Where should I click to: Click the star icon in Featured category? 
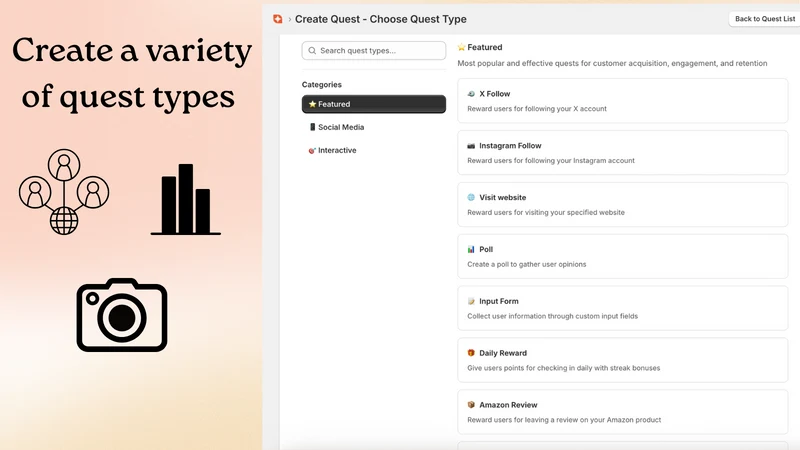coord(312,104)
